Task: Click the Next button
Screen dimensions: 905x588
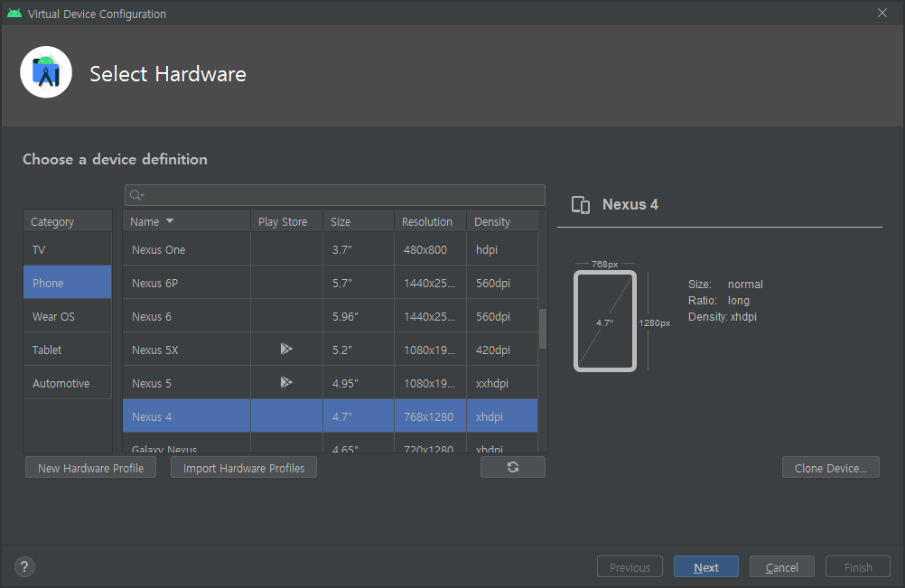Action: click(706, 567)
